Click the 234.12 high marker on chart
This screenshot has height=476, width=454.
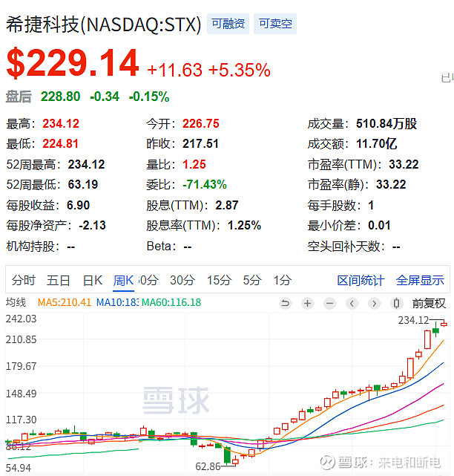pos(413,320)
